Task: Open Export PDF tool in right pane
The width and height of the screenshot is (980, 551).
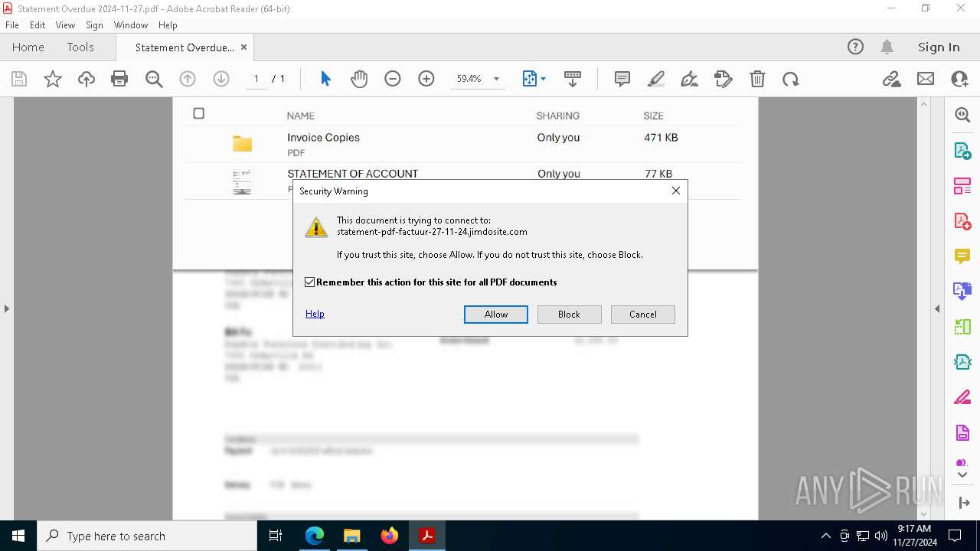Action: (962, 151)
